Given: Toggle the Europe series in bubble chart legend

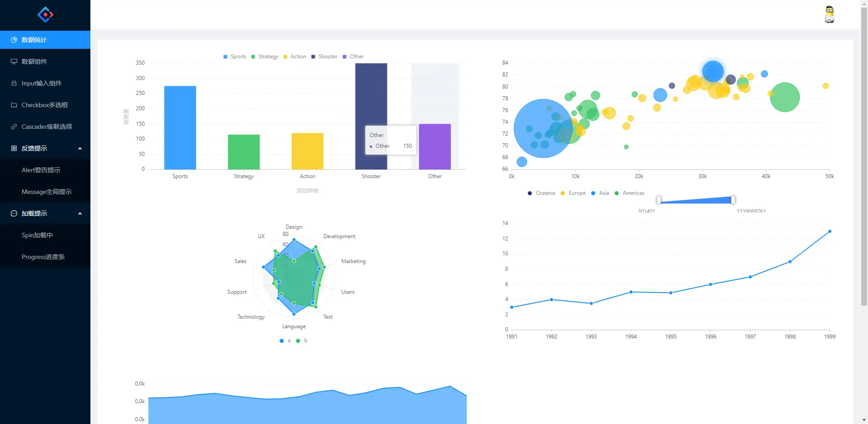Looking at the screenshot, I should click(573, 193).
